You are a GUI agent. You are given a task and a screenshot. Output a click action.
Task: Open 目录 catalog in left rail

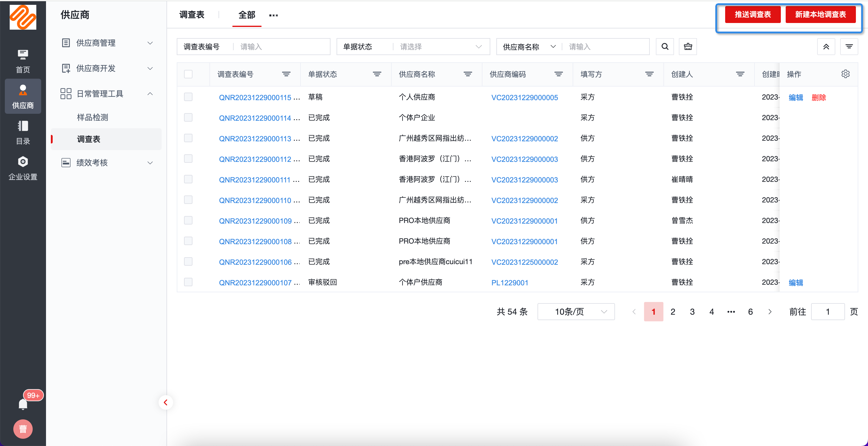coord(23,133)
